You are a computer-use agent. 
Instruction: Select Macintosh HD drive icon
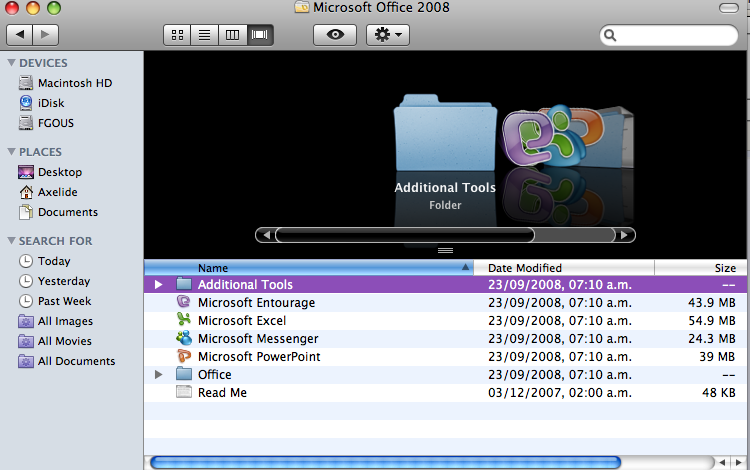(x=26, y=83)
